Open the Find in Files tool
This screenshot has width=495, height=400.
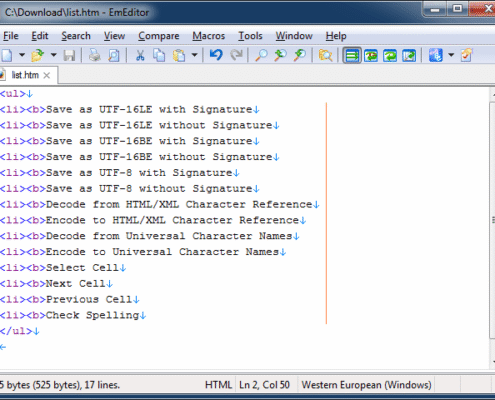(x=325, y=55)
